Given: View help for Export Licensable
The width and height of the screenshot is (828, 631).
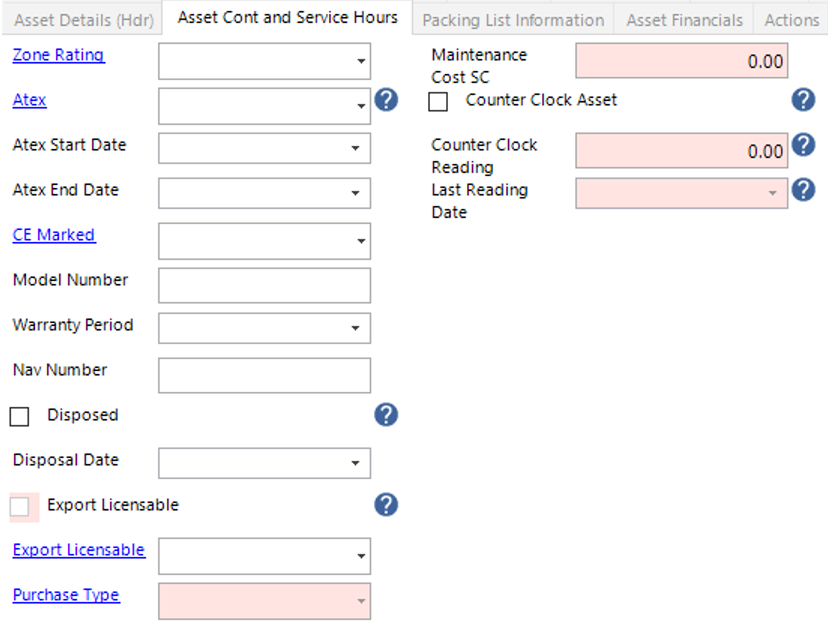Looking at the screenshot, I should [386, 506].
